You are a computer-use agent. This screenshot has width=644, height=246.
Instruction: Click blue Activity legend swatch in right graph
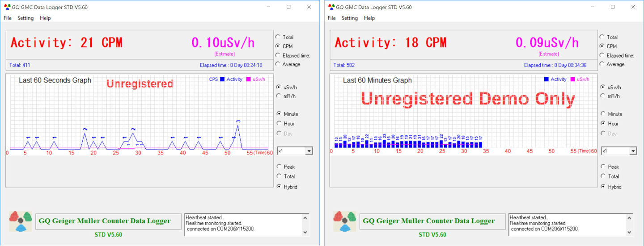click(x=546, y=79)
